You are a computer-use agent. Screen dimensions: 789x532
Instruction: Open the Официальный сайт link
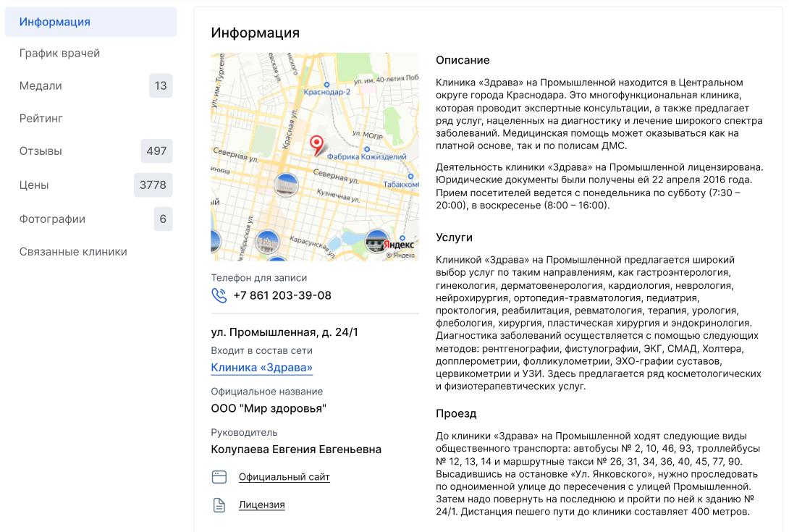pyautogui.click(x=284, y=477)
